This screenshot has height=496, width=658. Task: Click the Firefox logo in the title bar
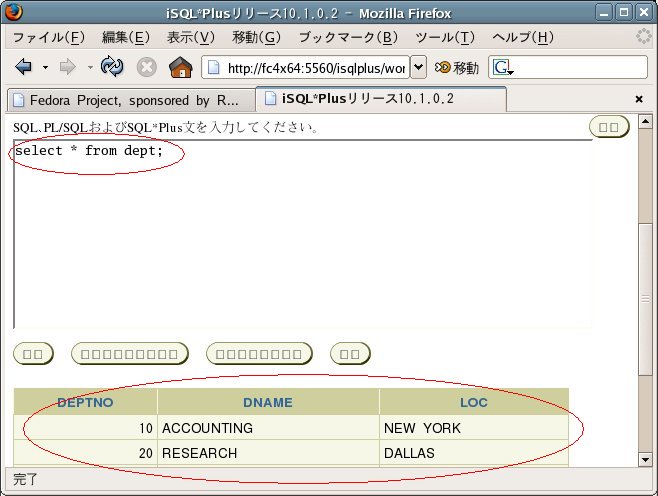pos(13,12)
